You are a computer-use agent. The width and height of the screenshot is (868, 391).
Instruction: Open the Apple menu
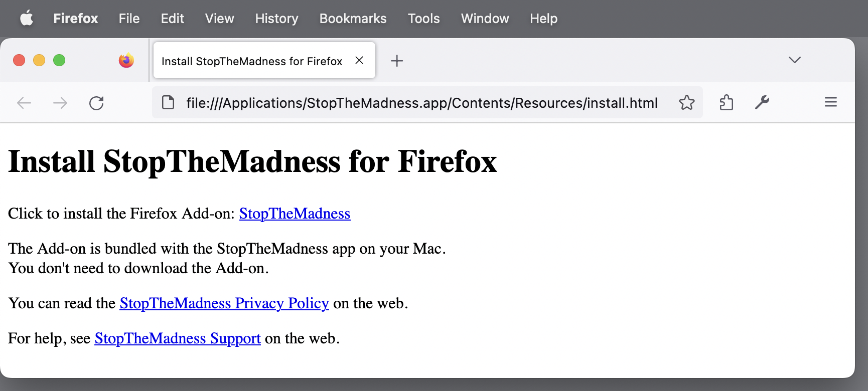pos(27,19)
